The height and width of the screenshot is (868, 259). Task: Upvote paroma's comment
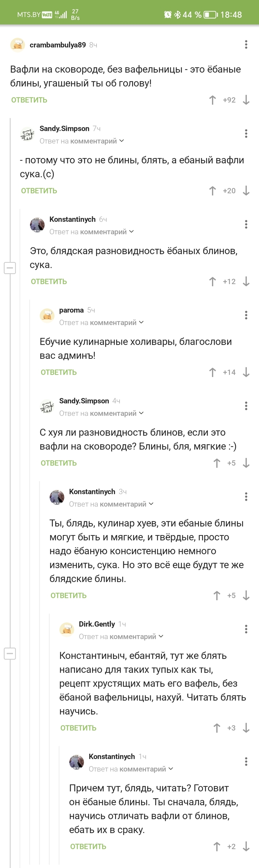point(212,372)
